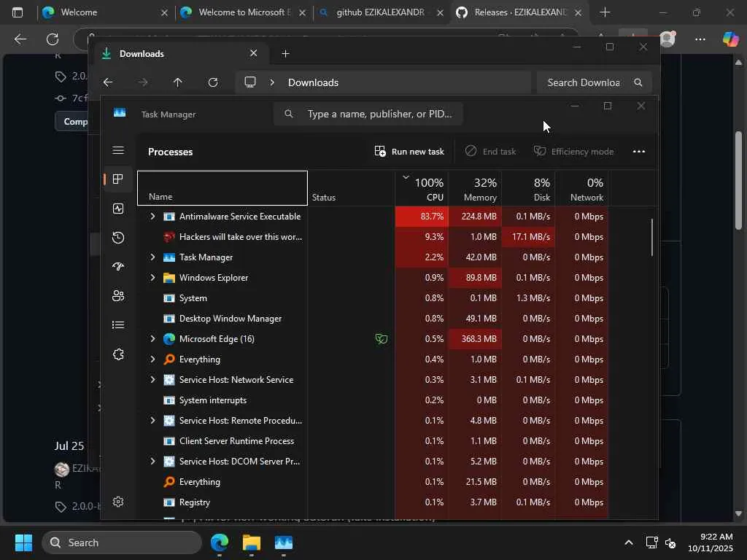Open Task Manager hamburger navigation menu

pyautogui.click(x=118, y=150)
